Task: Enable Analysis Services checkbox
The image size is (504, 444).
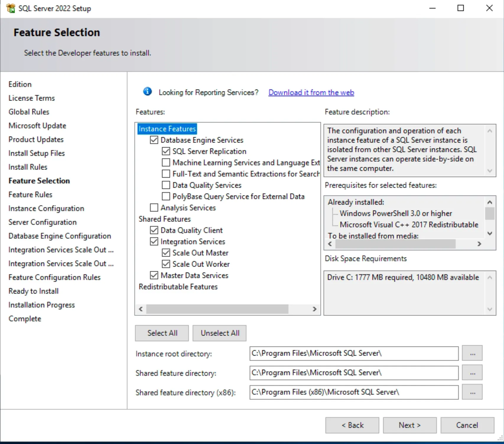Action: [x=154, y=208]
